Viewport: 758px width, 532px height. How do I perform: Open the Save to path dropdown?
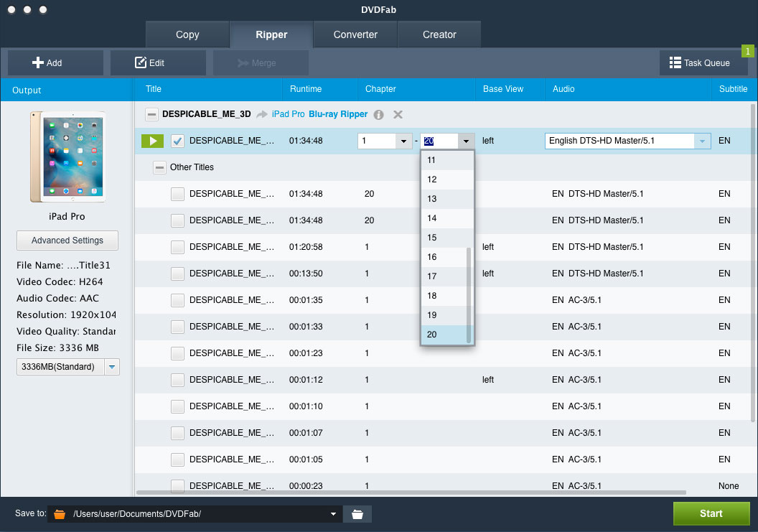[333, 514]
